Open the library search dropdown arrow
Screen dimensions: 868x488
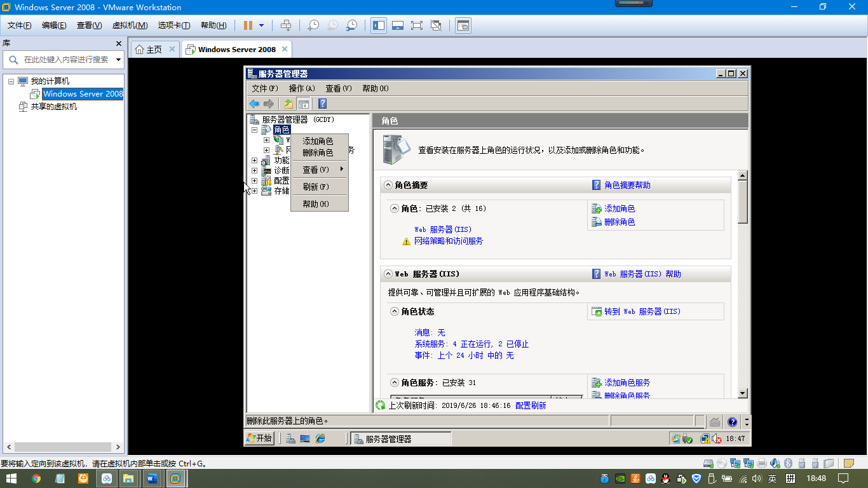click(118, 60)
